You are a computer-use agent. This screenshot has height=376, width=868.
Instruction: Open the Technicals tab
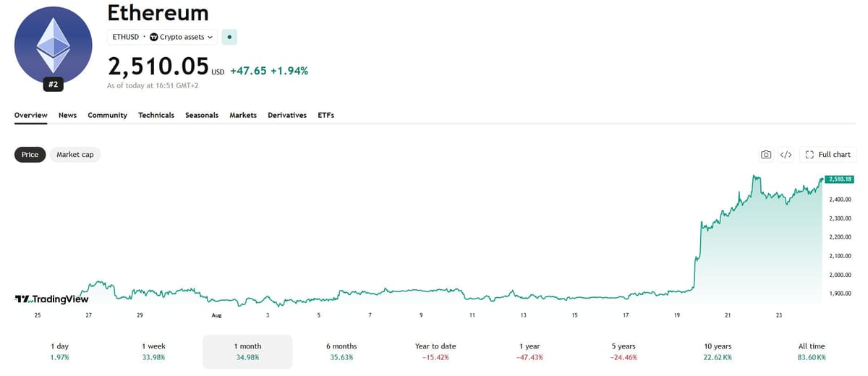(x=156, y=115)
